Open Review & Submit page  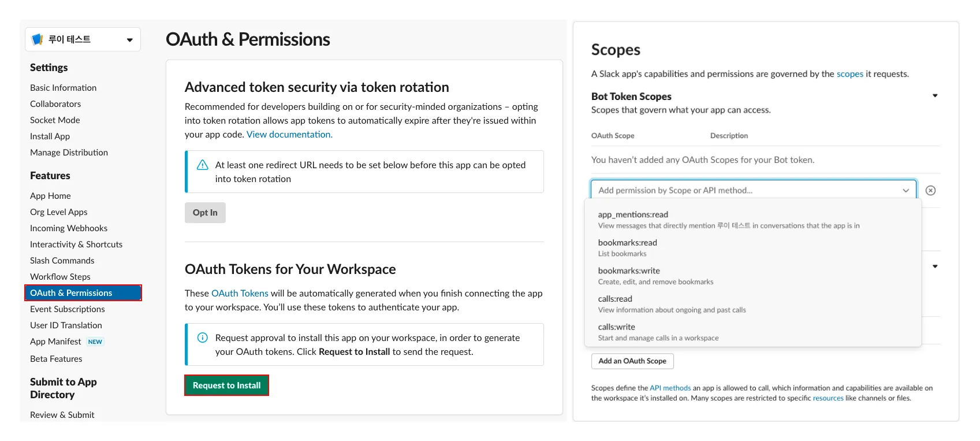[62, 415]
